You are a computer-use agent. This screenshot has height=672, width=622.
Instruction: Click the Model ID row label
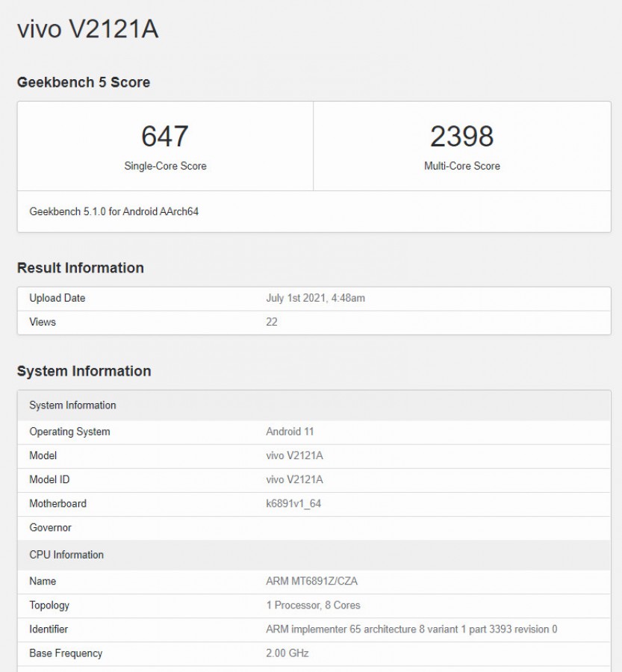point(49,479)
